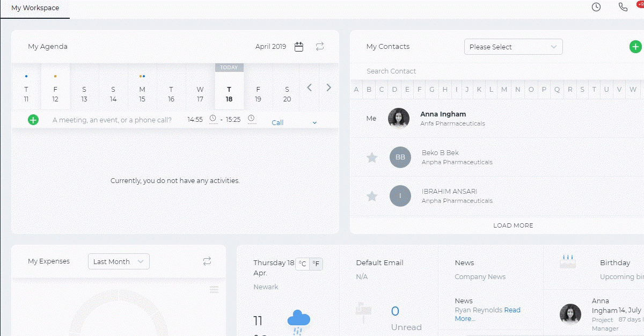Open Anna Ingham contact photo
The width and height of the screenshot is (644, 336).
click(399, 119)
